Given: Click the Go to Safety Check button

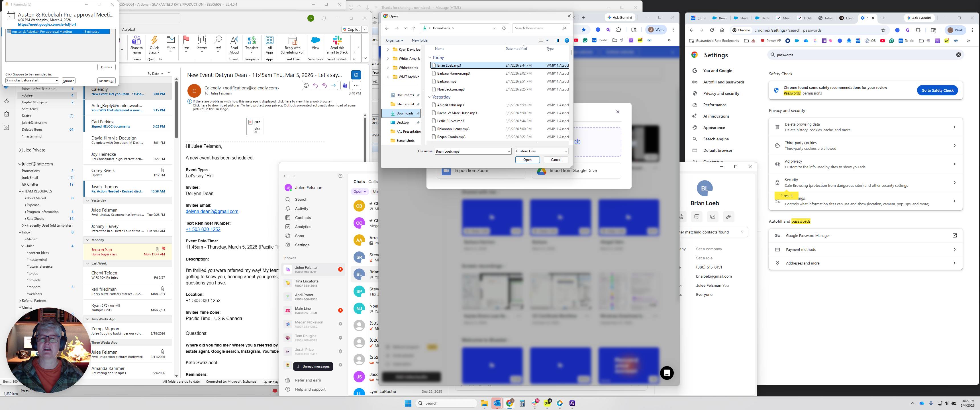Looking at the screenshot, I should click(x=937, y=91).
